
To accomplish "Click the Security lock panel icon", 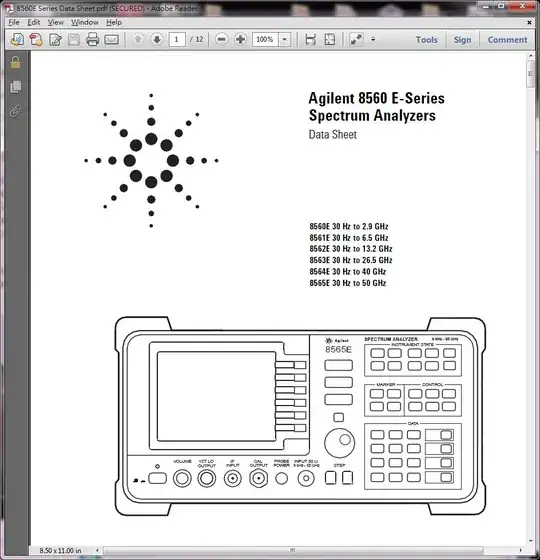I will [15, 62].
